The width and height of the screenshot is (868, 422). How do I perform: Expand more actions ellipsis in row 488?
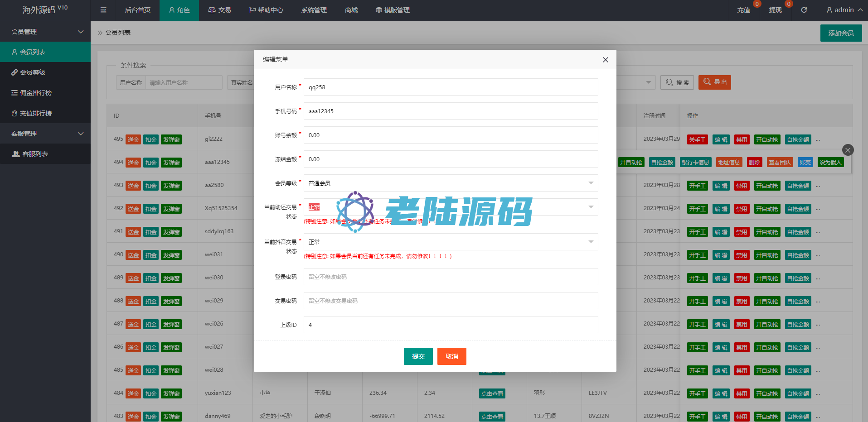[x=818, y=302]
